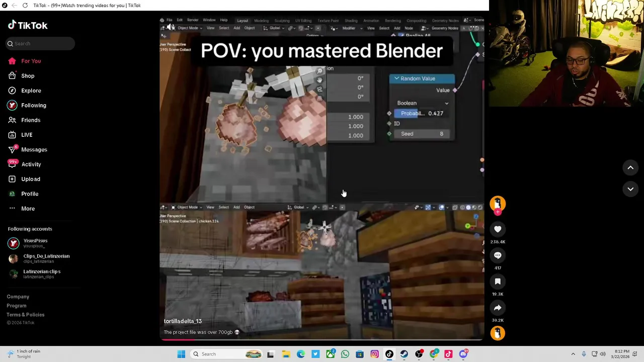
Task: Follow the creator via the plus badge
Action: [498, 213]
